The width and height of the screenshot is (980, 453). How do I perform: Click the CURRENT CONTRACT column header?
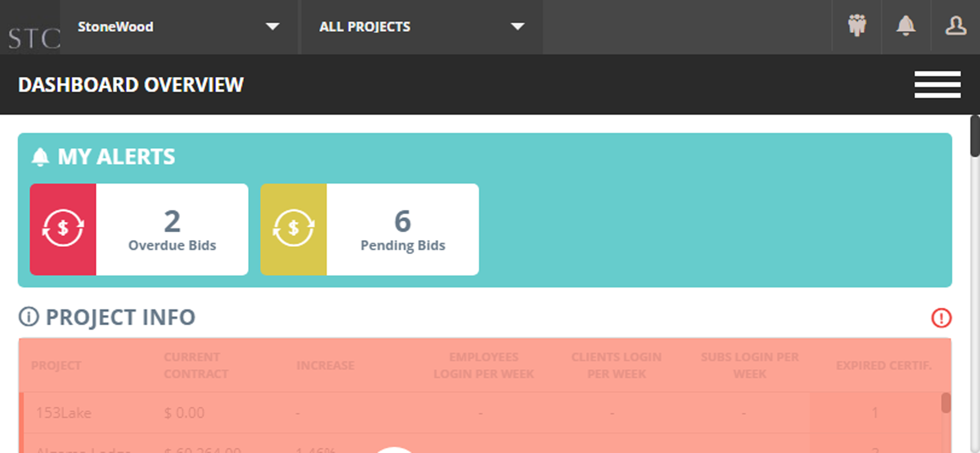click(x=196, y=365)
